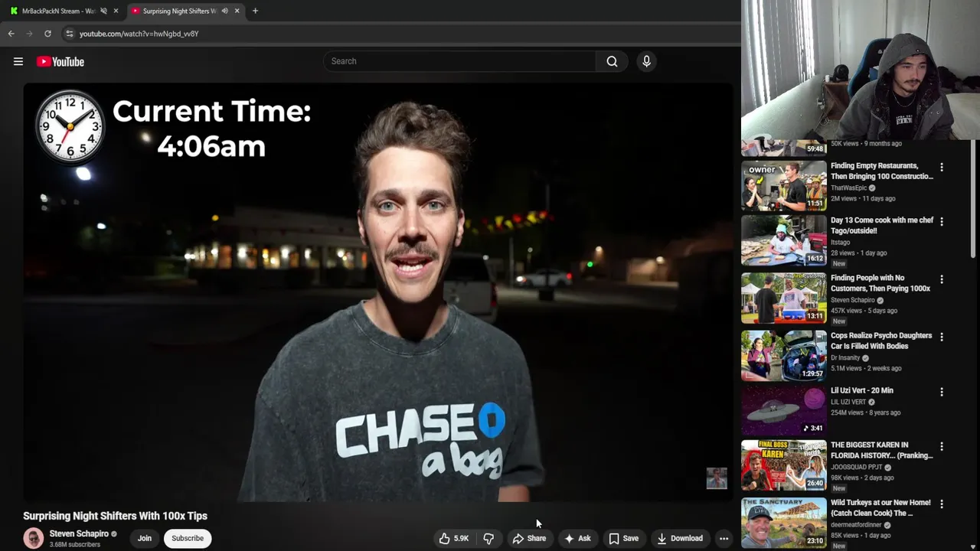The height and width of the screenshot is (551, 980).
Task: Click the search magnifier button
Action: pyautogui.click(x=612, y=61)
